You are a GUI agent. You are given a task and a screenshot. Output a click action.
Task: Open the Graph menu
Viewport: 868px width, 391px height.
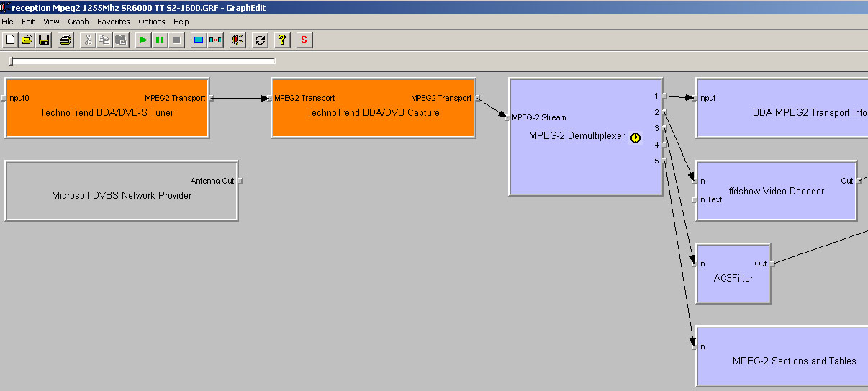[x=78, y=22]
